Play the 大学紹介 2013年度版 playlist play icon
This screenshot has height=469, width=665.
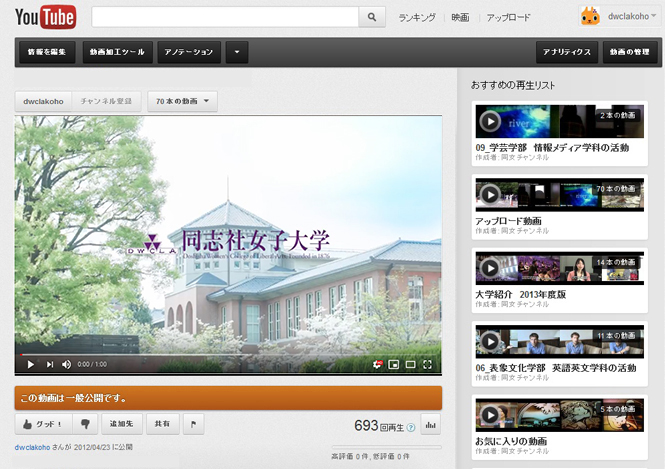[x=490, y=268]
